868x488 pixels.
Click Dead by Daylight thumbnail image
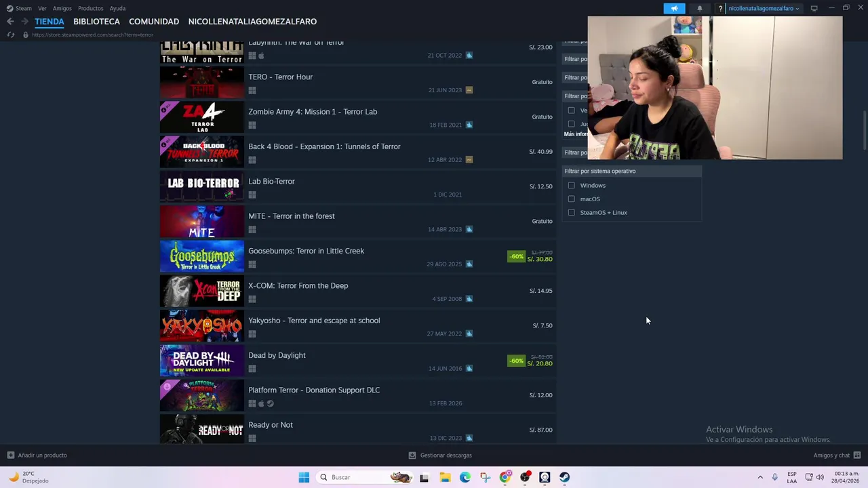(x=202, y=361)
